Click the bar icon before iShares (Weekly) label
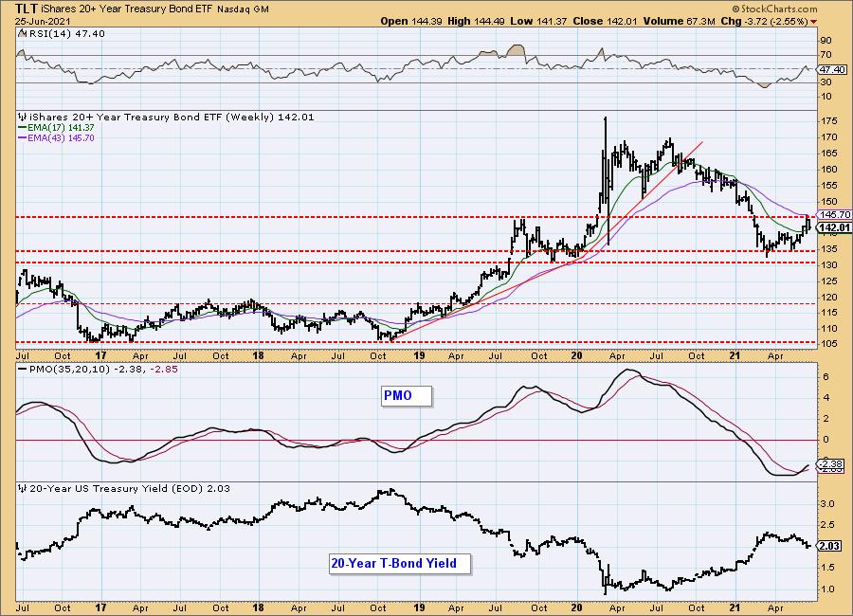 click(23, 117)
